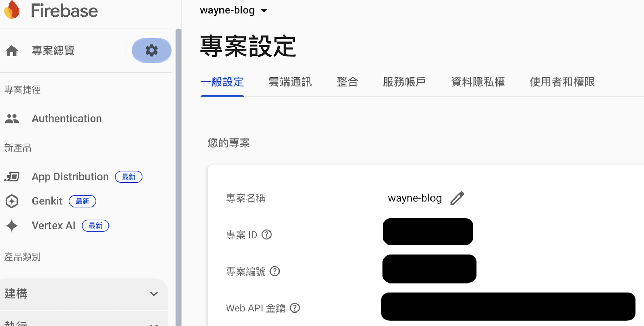Switch to the 雲端通訊 tab
Image resolution: width=644 pixels, height=326 pixels.
pyautogui.click(x=290, y=82)
